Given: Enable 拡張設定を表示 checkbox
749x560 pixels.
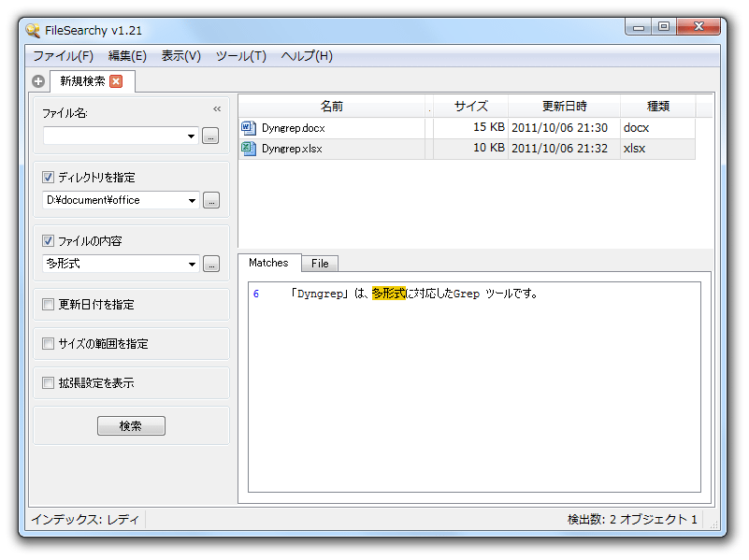Looking at the screenshot, I should click(x=48, y=382).
